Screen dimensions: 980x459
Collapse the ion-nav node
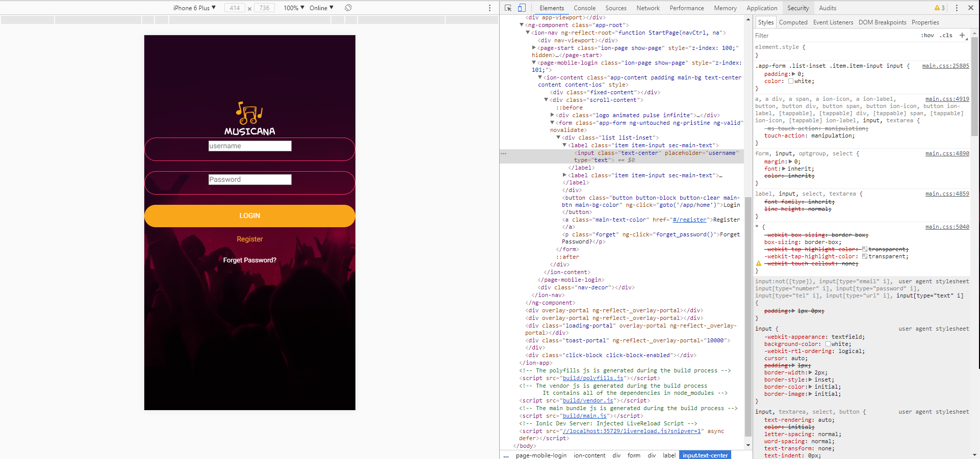click(x=528, y=33)
